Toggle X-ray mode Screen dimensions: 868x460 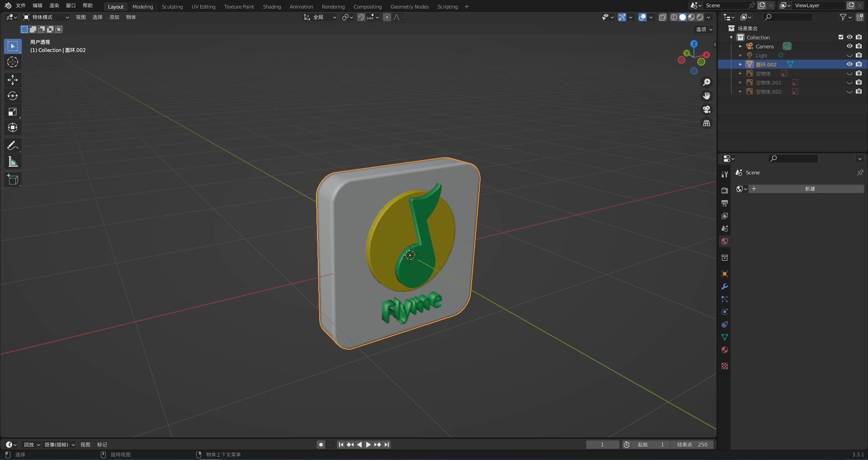(663, 17)
